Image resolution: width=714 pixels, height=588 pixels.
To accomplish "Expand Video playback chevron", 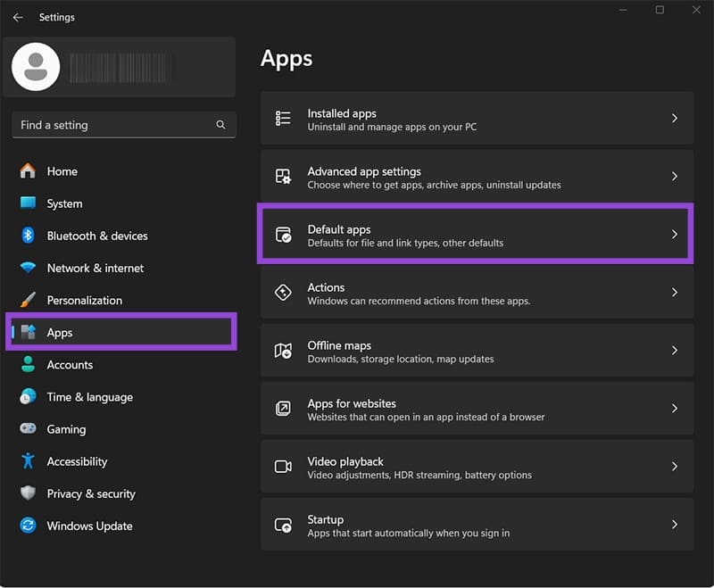I will pyautogui.click(x=675, y=467).
